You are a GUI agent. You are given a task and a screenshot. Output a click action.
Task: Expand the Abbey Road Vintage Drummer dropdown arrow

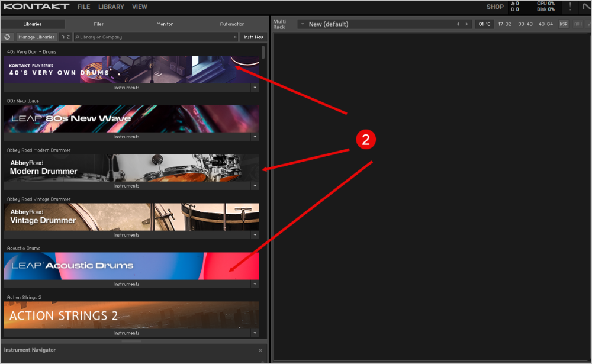tap(255, 235)
